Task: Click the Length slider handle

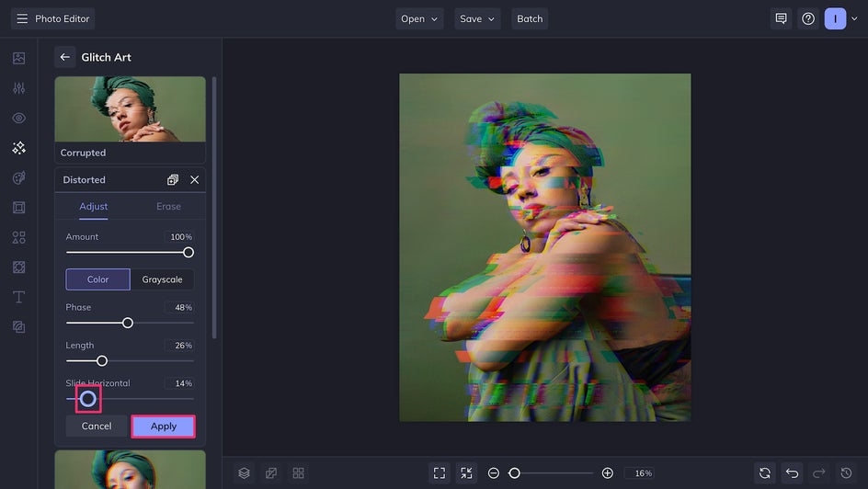Action: click(x=102, y=360)
